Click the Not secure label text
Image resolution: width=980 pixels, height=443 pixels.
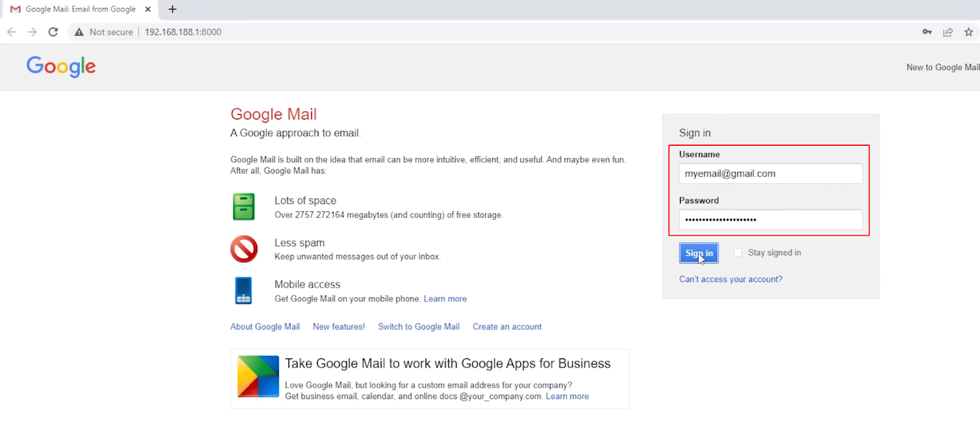[x=111, y=32]
